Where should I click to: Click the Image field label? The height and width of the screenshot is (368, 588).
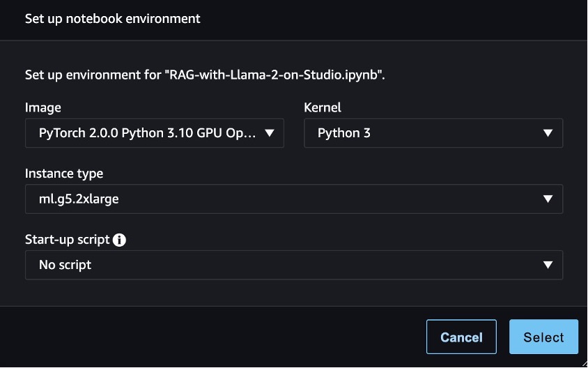42,107
